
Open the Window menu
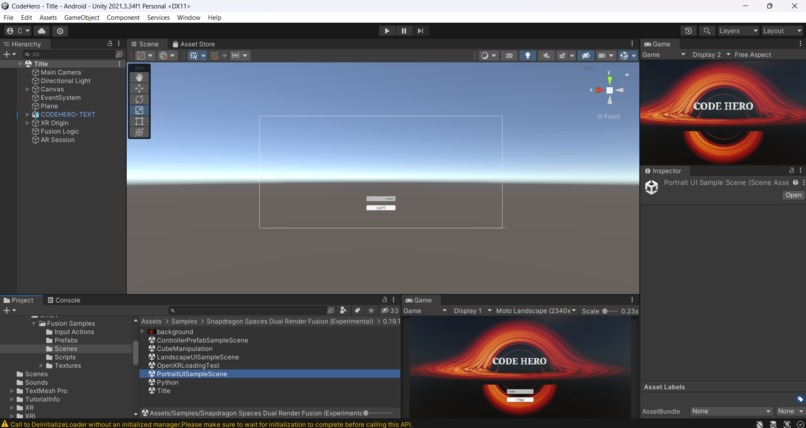coord(189,17)
